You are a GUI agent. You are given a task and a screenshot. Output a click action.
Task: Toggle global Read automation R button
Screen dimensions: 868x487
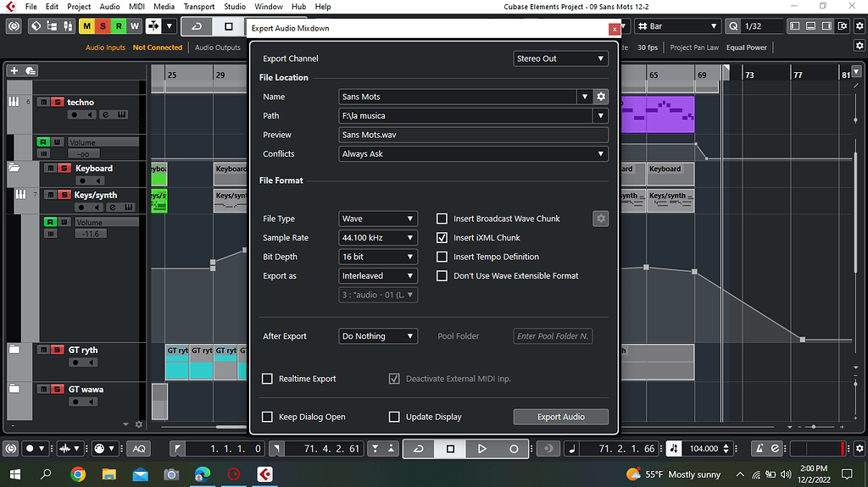(x=119, y=26)
